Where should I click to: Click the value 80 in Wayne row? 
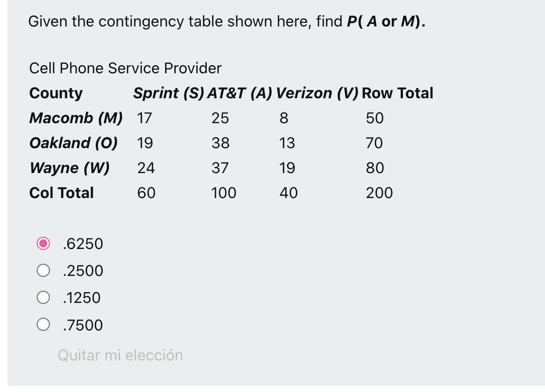click(375, 168)
